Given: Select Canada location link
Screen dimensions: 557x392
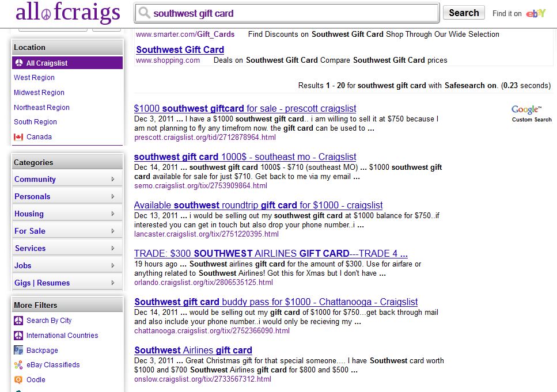Looking at the screenshot, I should click(x=39, y=136).
